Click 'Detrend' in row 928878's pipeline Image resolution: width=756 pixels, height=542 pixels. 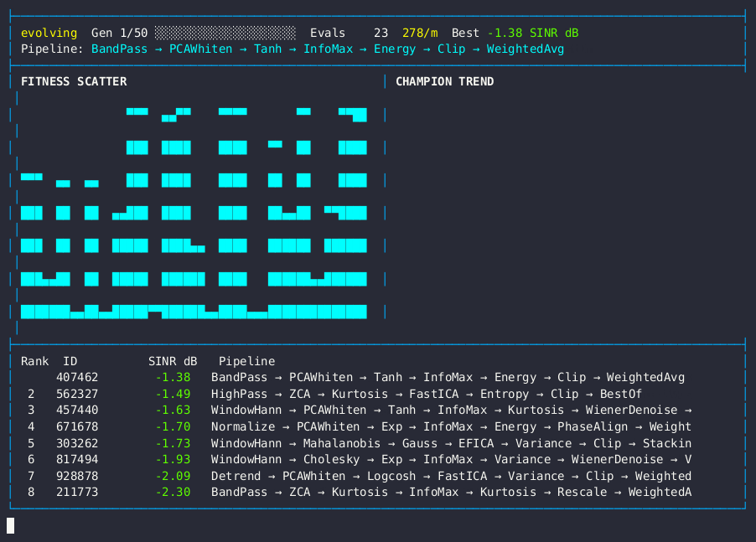tap(236, 476)
